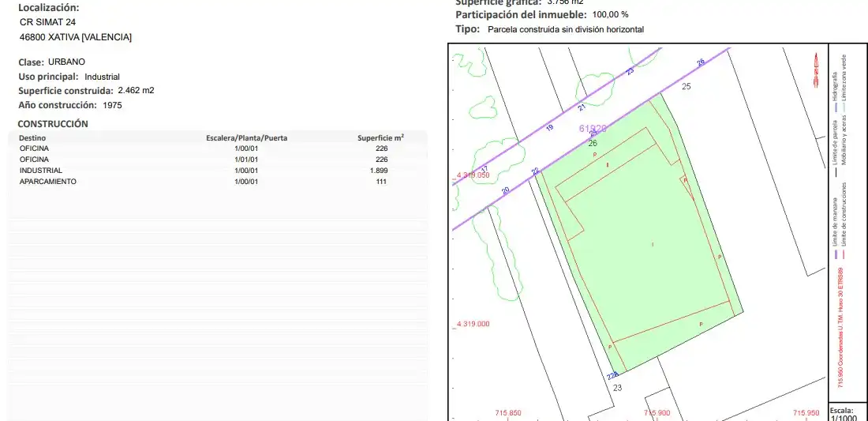868x421 pixels.
Task: Click the blue street number '17' on map
Action: [484, 170]
